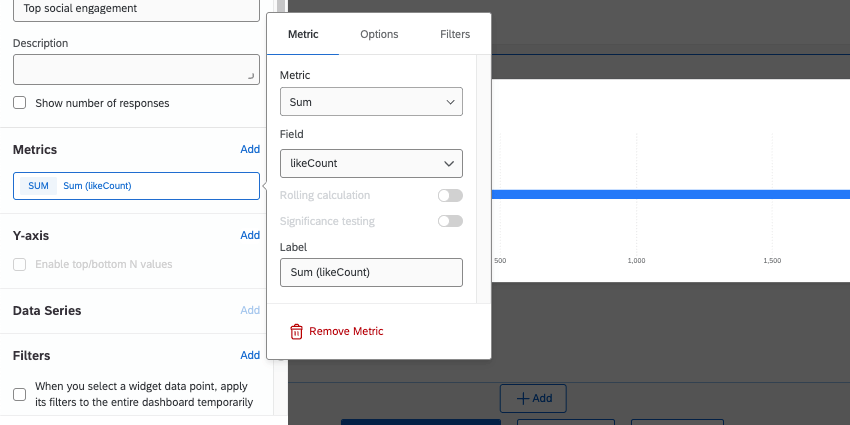Image resolution: width=850 pixels, height=425 pixels.
Task: Toggle Significance testing switch
Action: [x=450, y=221]
